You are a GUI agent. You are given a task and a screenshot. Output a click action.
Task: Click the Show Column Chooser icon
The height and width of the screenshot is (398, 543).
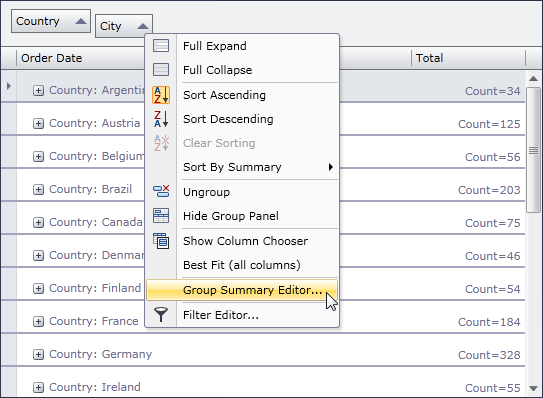161,240
